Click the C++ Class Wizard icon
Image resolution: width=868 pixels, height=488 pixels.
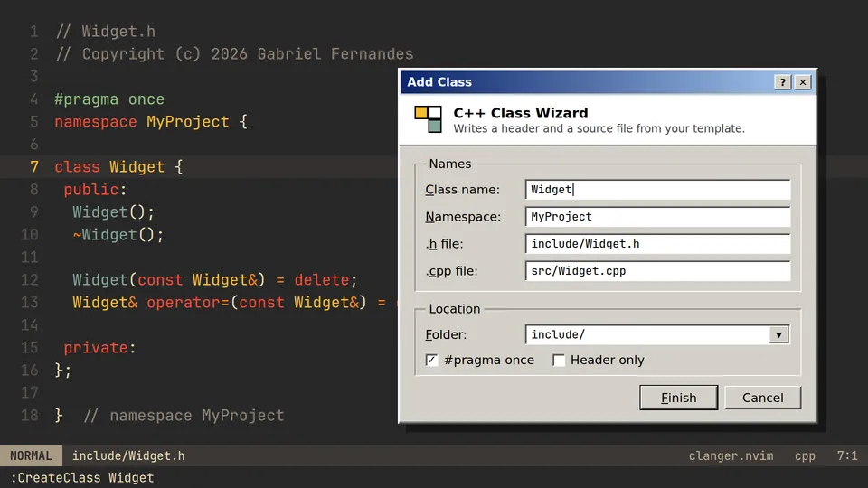tap(428, 119)
